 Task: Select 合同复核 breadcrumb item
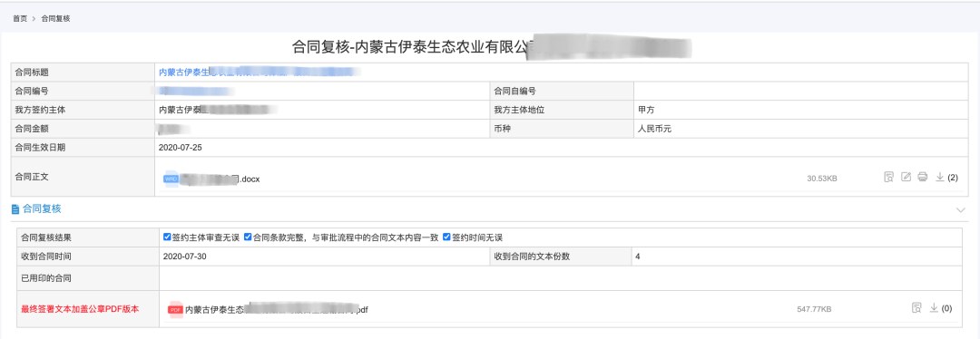coord(55,19)
